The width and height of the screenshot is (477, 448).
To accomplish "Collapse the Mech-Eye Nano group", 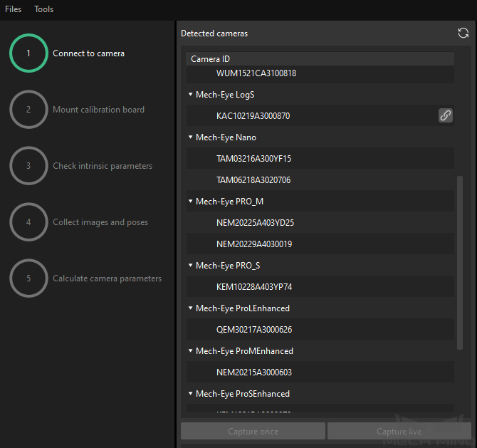I will (190, 137).
